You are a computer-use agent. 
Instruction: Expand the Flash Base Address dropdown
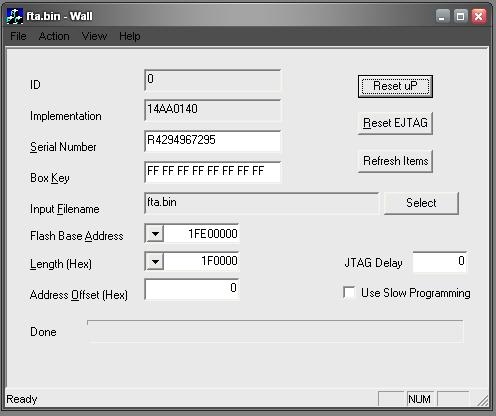pos(155,233)
